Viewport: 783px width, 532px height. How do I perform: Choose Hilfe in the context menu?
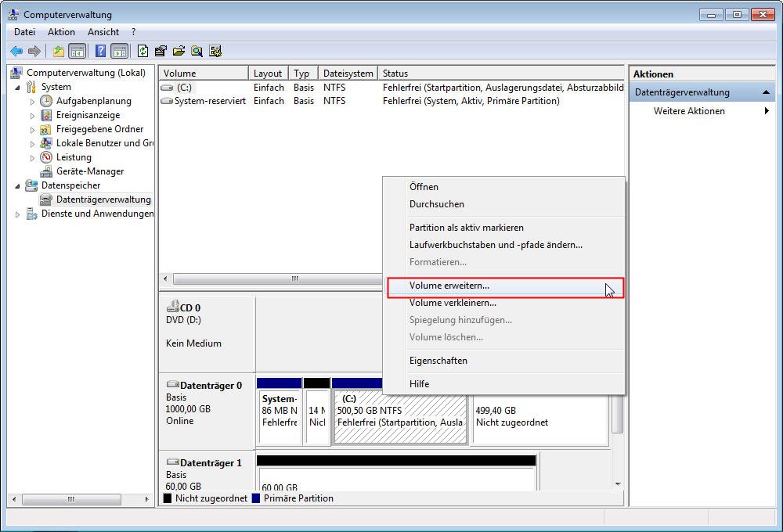(x=503, y=384)
